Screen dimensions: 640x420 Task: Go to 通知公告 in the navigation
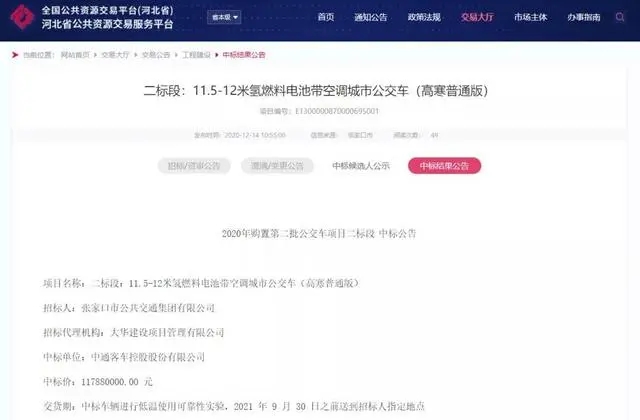pyautogui.click(x=371, y=17)
